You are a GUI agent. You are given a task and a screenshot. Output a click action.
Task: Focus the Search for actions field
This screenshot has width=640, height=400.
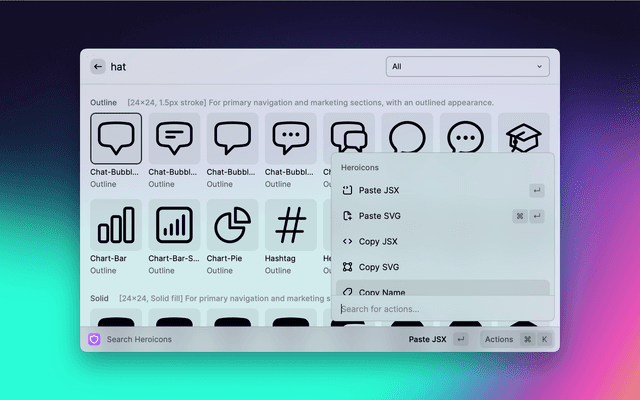coord(442,309)
